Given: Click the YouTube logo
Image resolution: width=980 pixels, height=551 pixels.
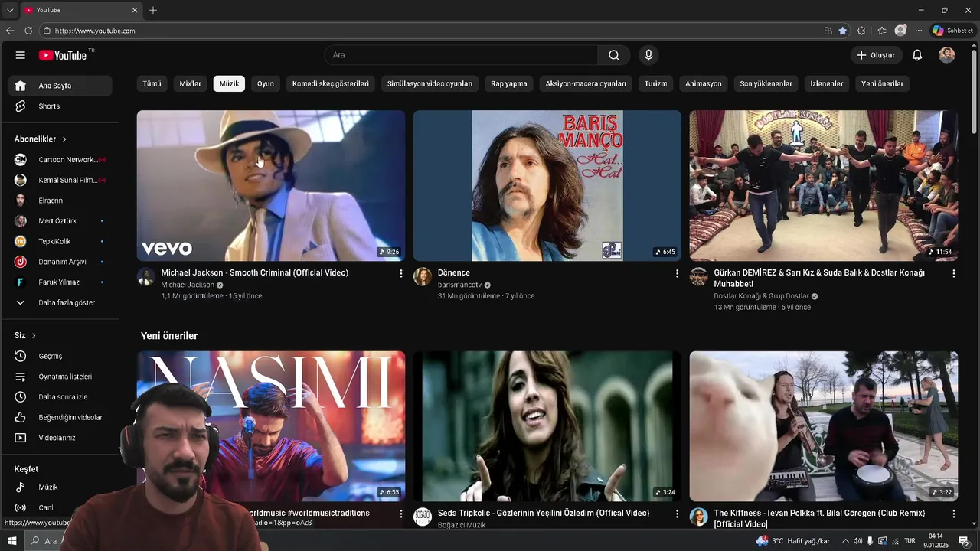Looking at the screenshot, I should coord(63,55).
